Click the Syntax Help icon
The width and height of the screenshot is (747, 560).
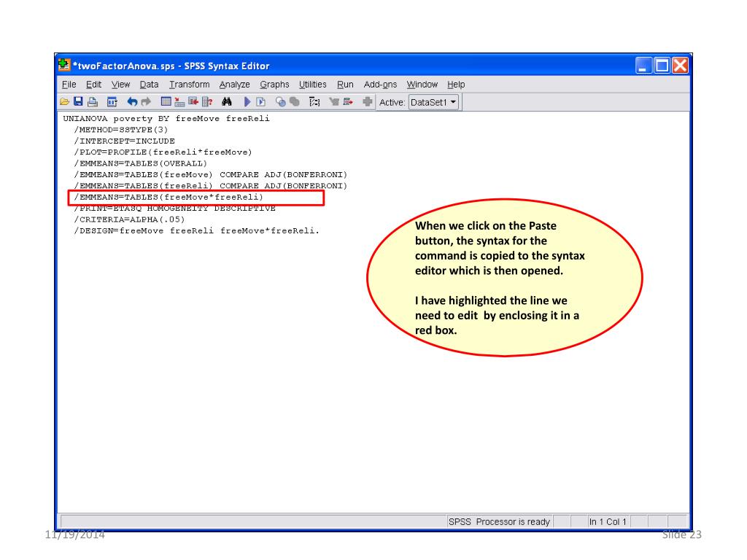314,102
